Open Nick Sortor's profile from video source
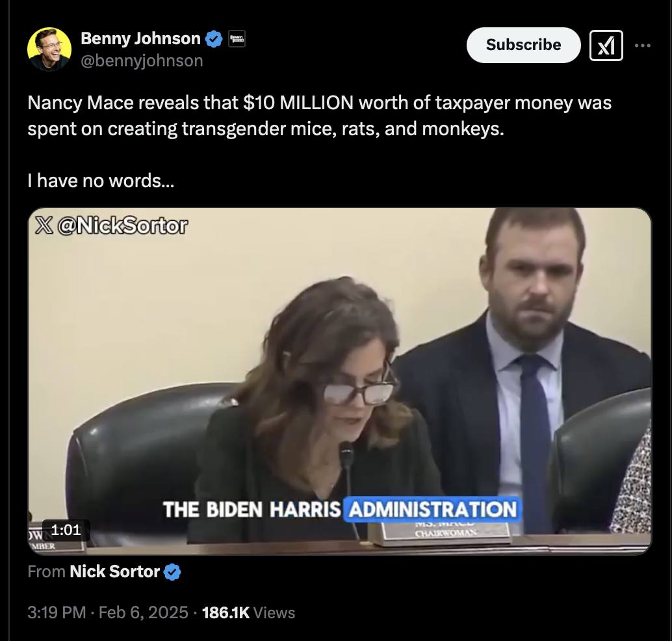672x641 pixels. 114,571
